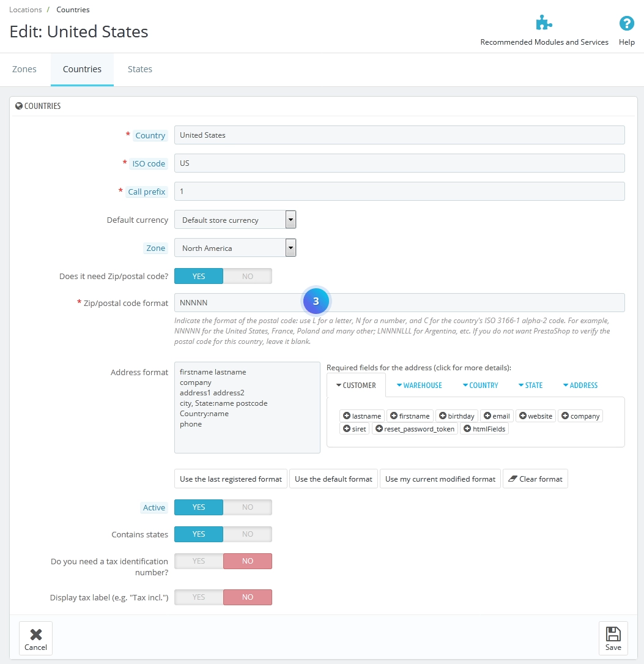The height and width of the screenshot is (664, 644).
Task: Click the Help question mark icon
Action: pyautogui.click(x=626, y=23)
